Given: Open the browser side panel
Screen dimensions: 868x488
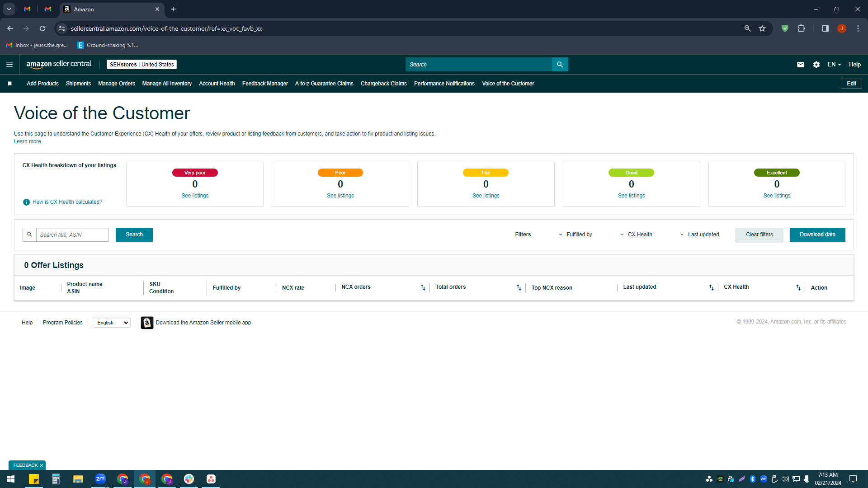Looking at the screenshot, I should click(825, 28).
